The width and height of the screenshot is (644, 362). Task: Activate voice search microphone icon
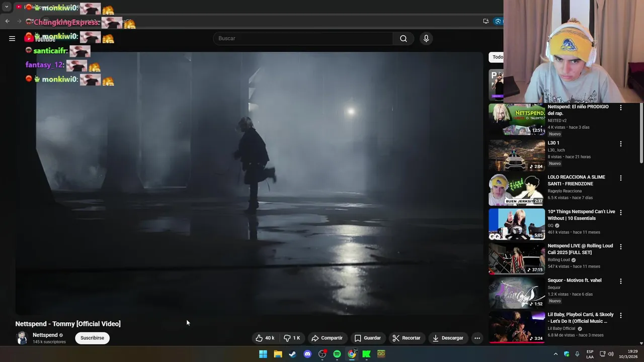[426, 39]
